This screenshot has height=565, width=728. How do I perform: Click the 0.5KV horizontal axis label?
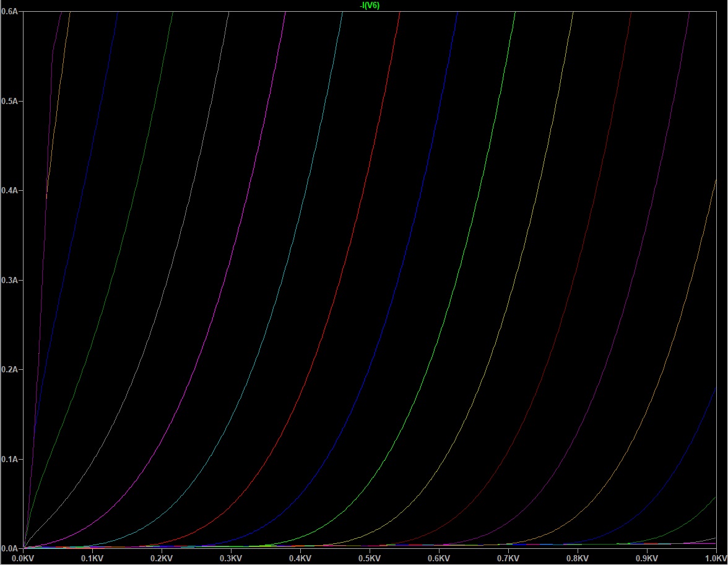pos(370,558)
